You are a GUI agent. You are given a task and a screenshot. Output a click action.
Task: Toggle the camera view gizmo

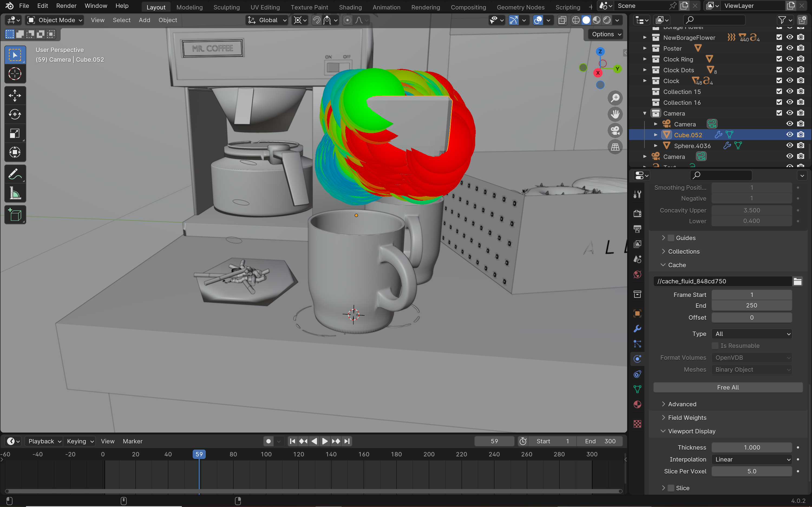615,130
